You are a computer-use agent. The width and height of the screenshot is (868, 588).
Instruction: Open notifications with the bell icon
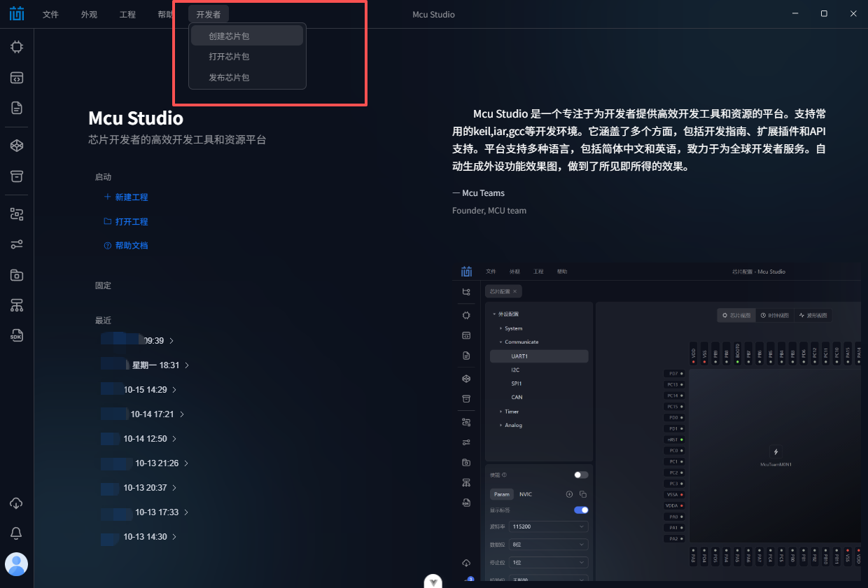point(17,533)
